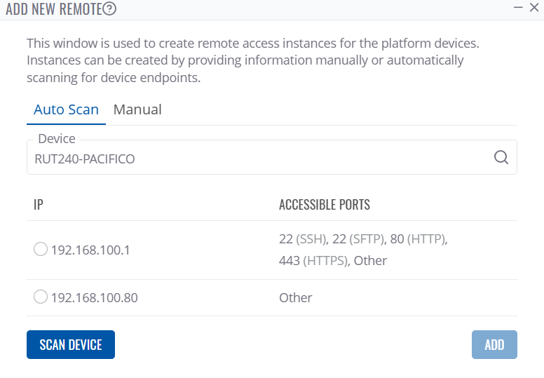The height and width of the screenshot is (378, 544).
Task: Click the Scan Device button
Action: tap(71, 345)
